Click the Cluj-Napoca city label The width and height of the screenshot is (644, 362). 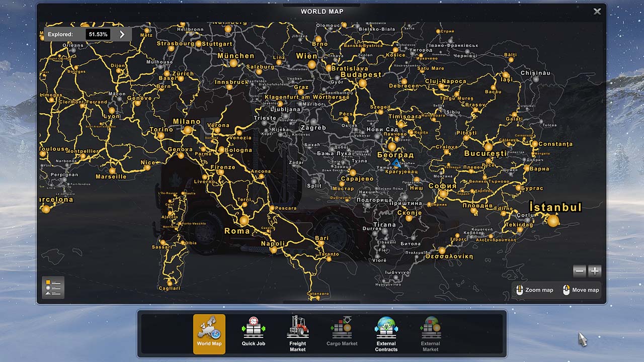point(446,81)
